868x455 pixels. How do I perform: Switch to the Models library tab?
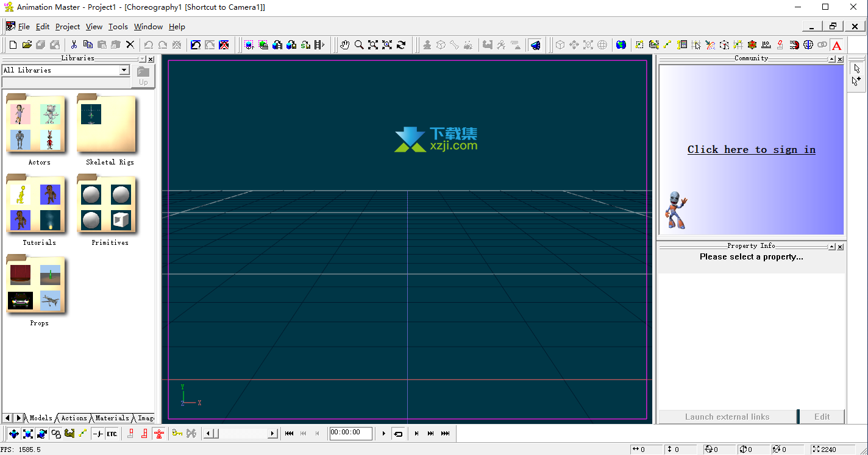click(x=41, y=418)
